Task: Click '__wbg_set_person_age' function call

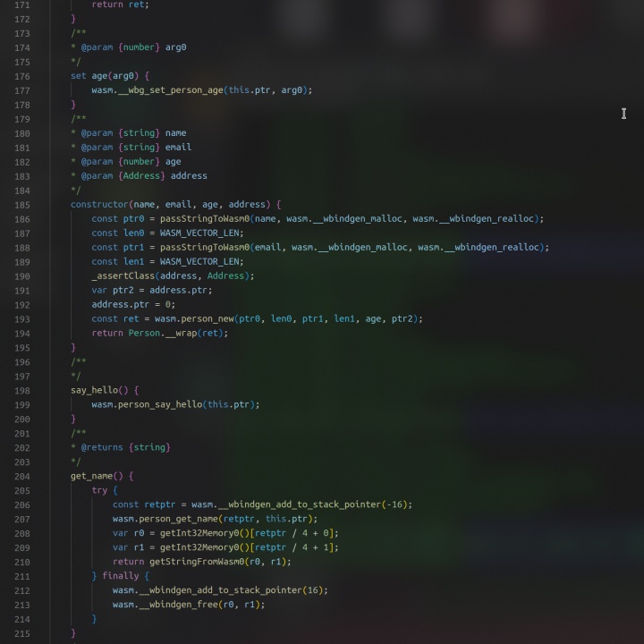Action: point(171,90)
